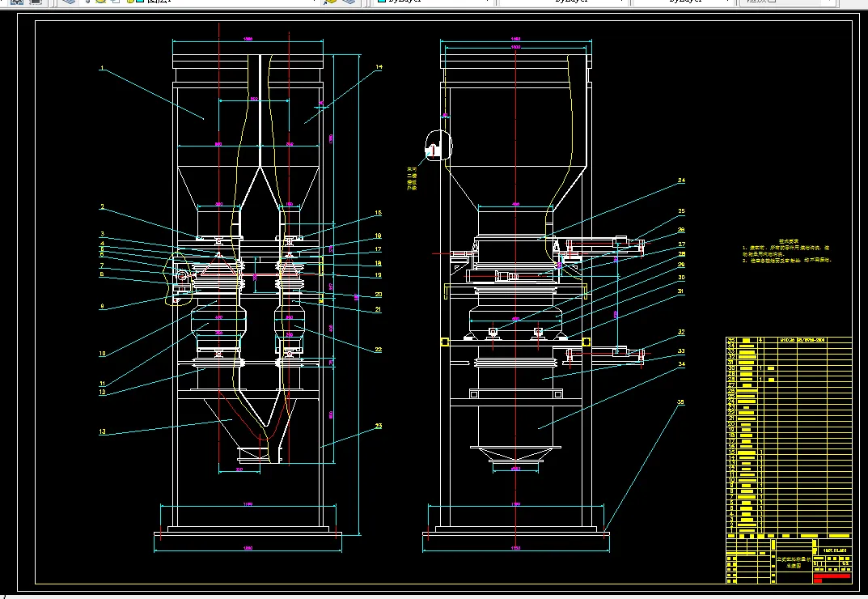
Task: Select callout 32 in right view
Action: [x=681, y=332]
